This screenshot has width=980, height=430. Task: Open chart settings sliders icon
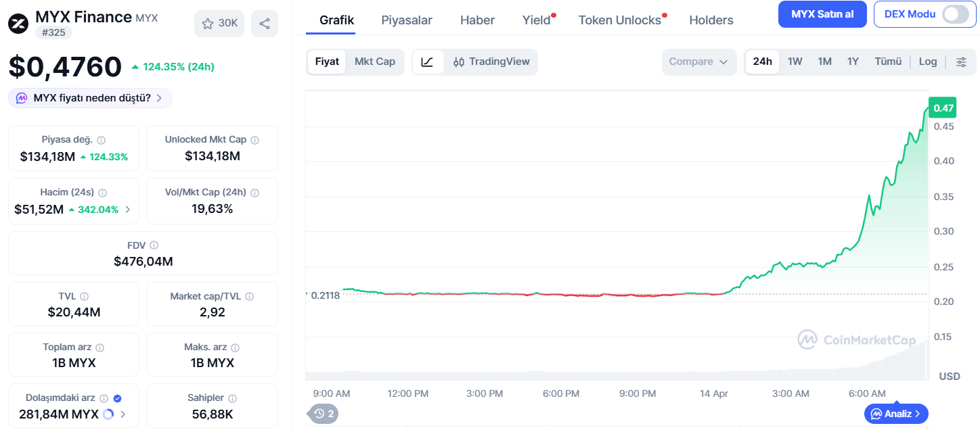961,62
